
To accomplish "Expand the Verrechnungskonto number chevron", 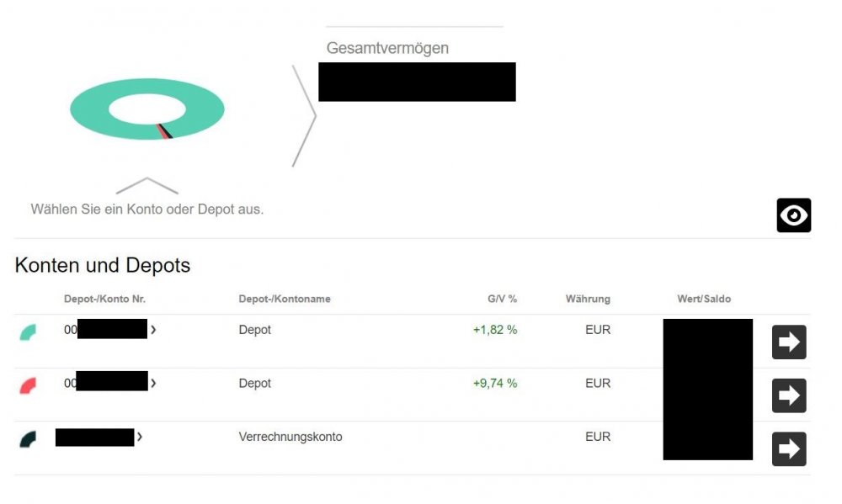I will [140, 437].
